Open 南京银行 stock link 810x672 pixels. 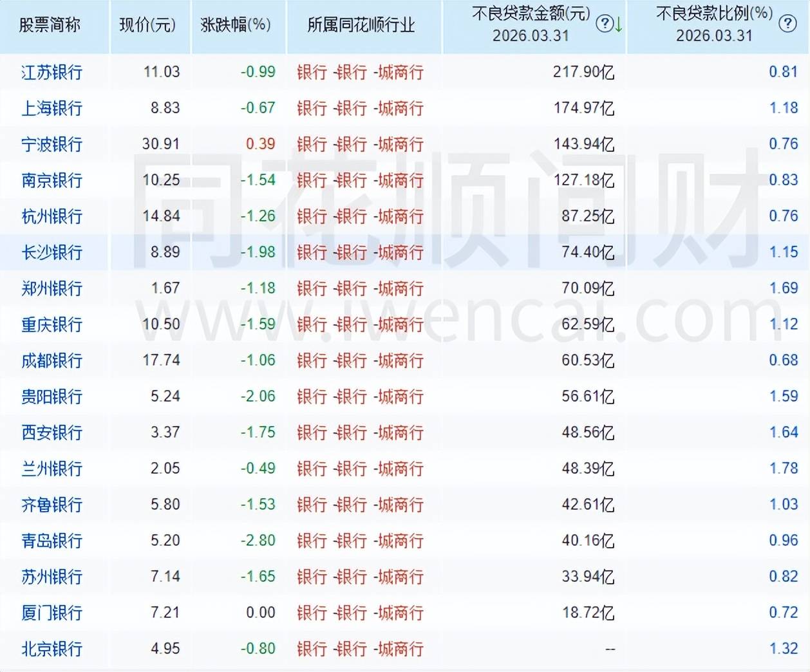pyautogui.click(x=52, y=180)
